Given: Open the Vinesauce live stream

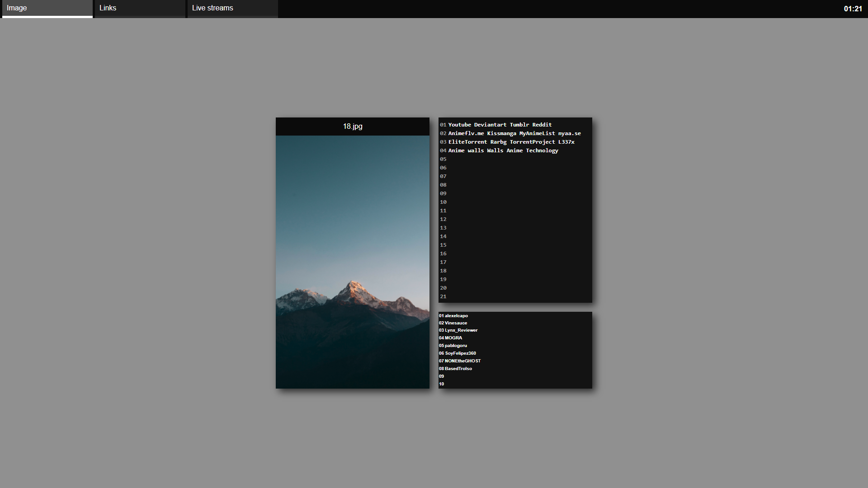Looking at the screenshot, I should pos(456,323).
